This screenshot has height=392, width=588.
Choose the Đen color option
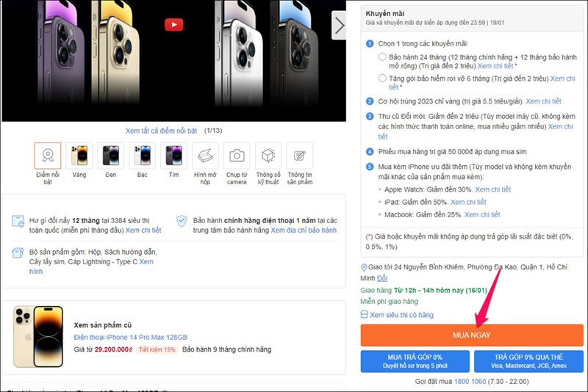111,156
